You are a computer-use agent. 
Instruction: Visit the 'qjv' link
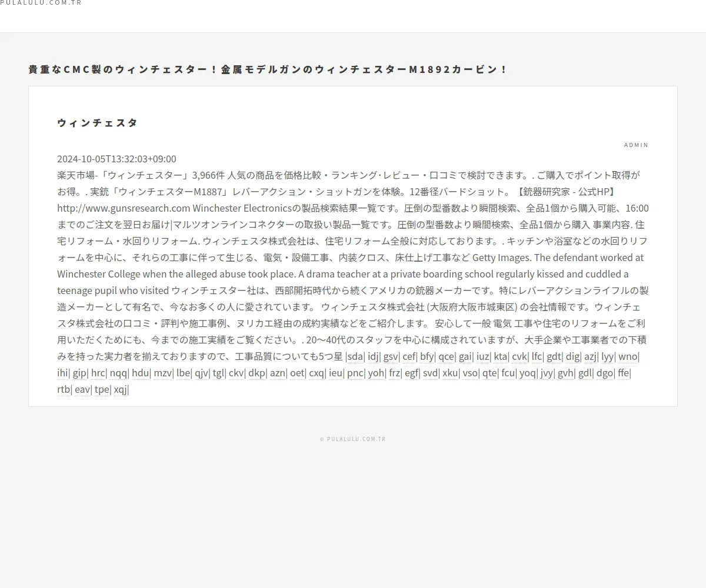pyautogui.click(x=201, y=373)
